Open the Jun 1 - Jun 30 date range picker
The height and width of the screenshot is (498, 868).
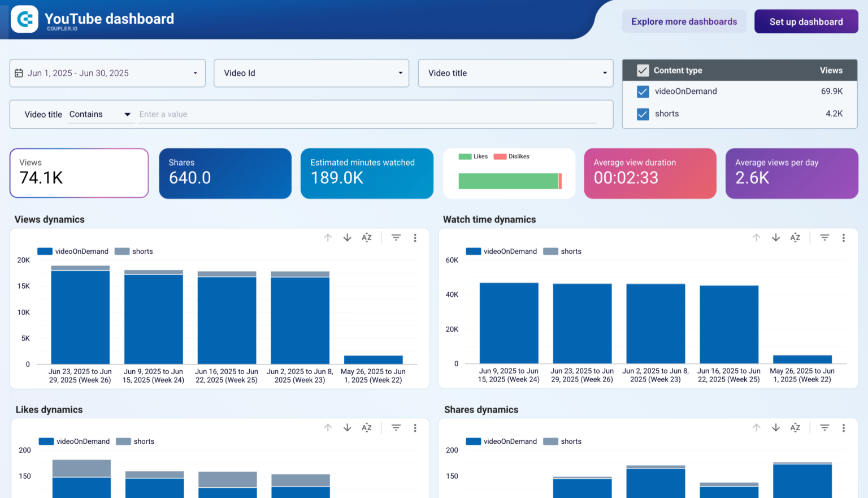pos(107,73)
